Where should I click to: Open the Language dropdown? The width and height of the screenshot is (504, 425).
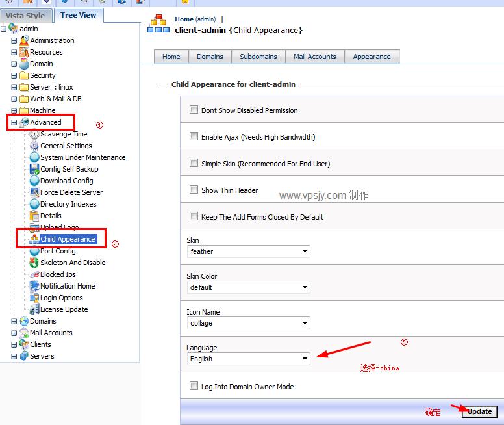249,359
